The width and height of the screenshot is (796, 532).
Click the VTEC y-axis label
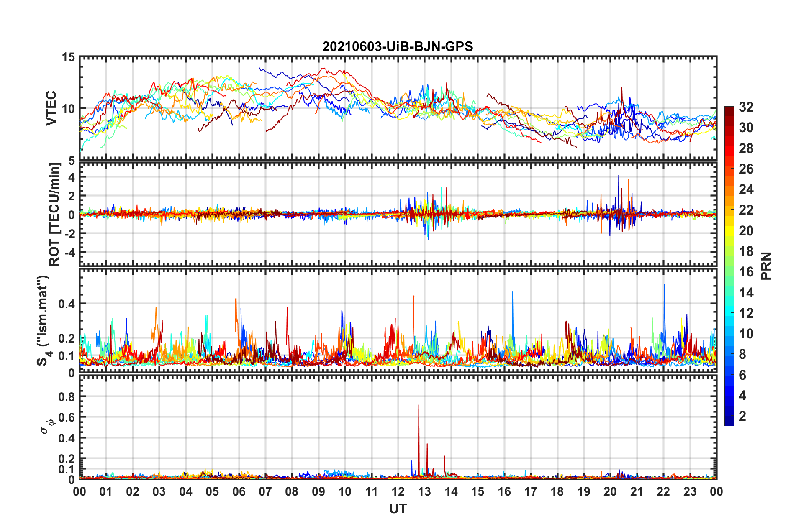[x=51, y=108]
